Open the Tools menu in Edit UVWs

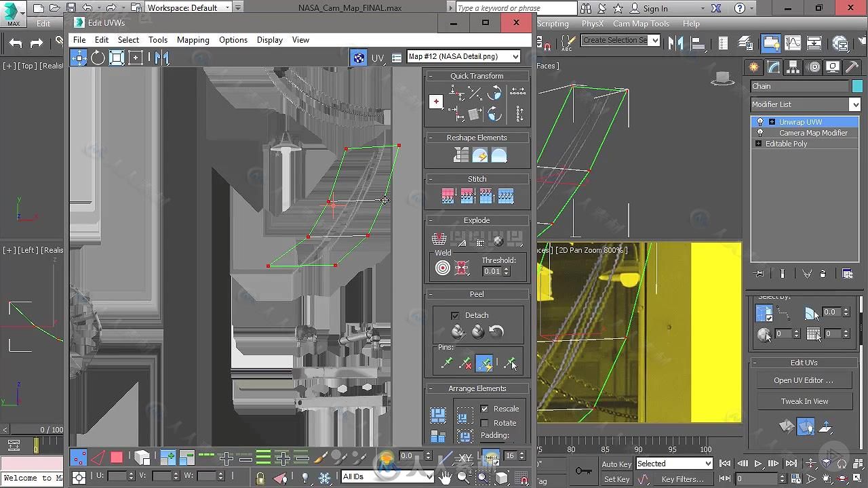158,40
